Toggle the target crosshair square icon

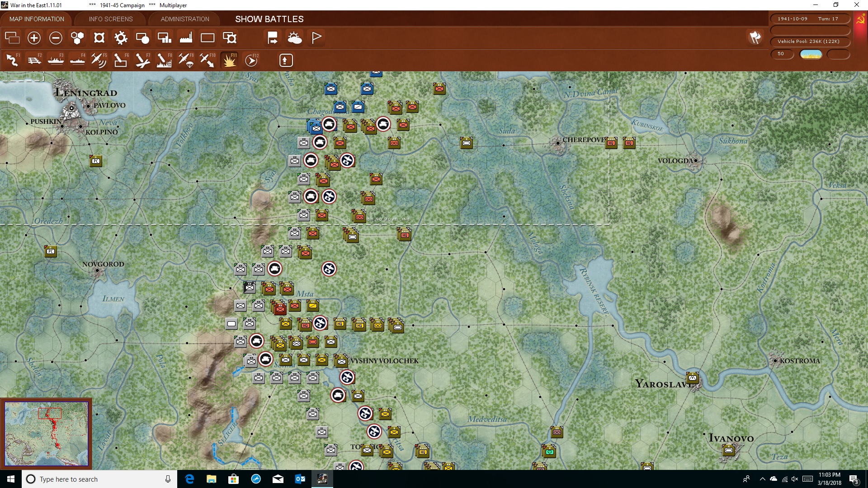point(99,38)
